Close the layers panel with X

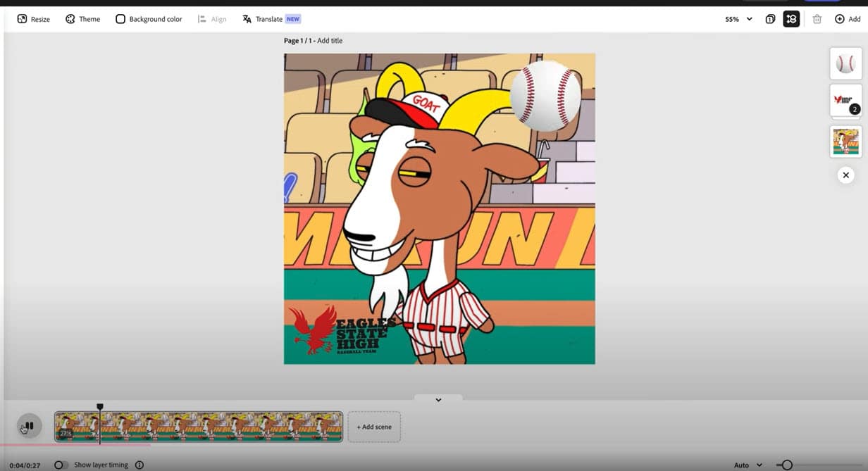845,175
